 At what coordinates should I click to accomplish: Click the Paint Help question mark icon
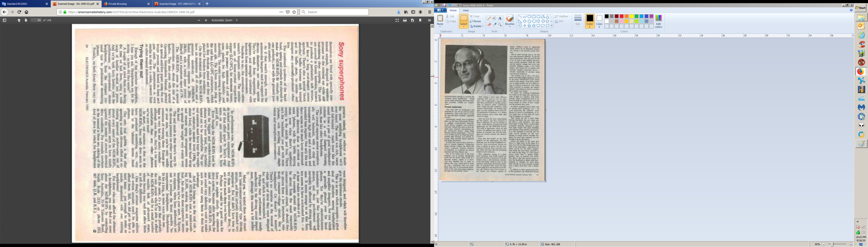click(x=851, y=10)
